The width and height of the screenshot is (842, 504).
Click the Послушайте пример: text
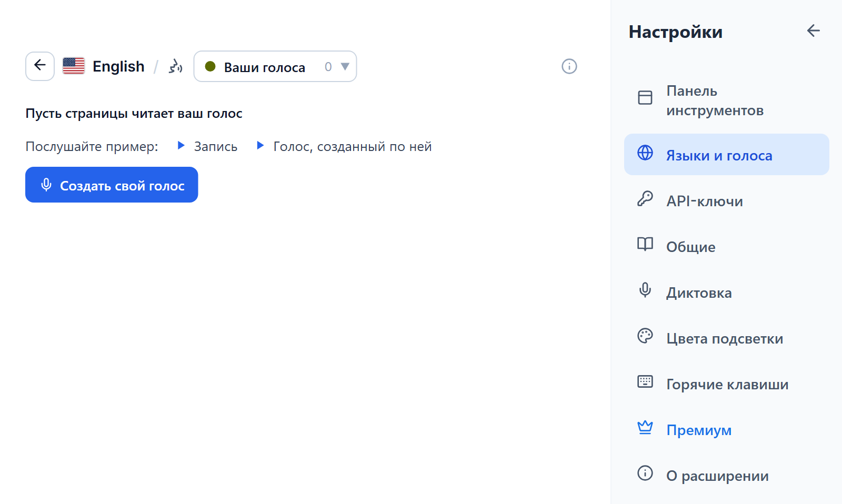(x=92, y=146)
